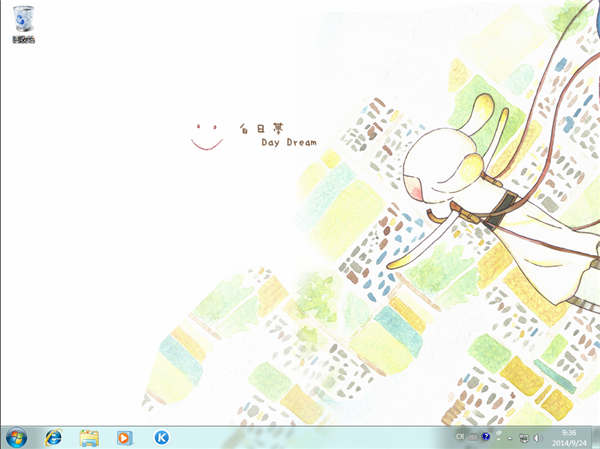Click the volume speaker tray icon
This screenshot has height=449, width=600.
point(536,437)
